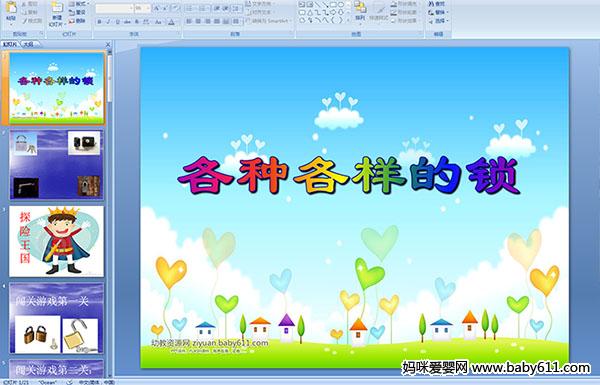Open the Line Spacing dropdown
The image size is (600, 385).
pyautogui.click(x=237, y=8)
